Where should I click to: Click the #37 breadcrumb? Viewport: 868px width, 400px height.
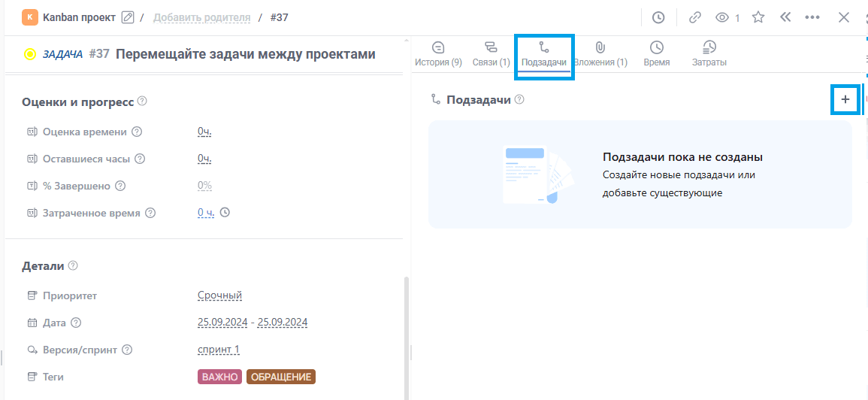[279, 18]
